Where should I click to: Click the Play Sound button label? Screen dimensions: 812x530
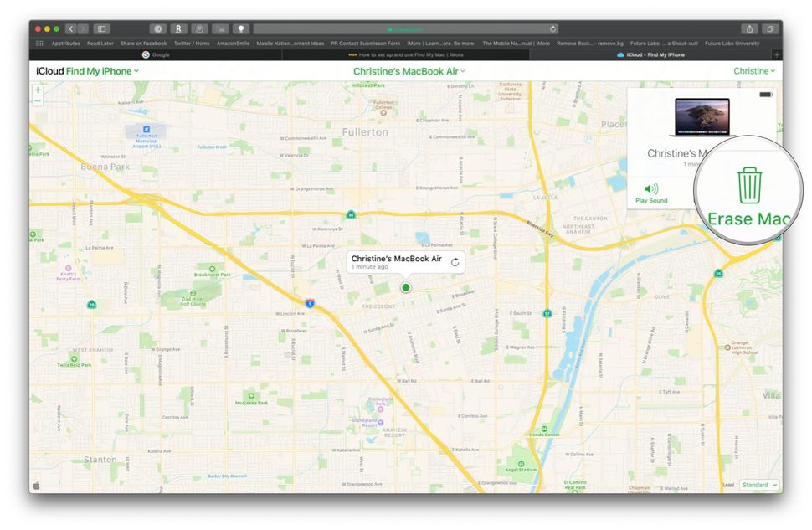[x=650, y=200]
